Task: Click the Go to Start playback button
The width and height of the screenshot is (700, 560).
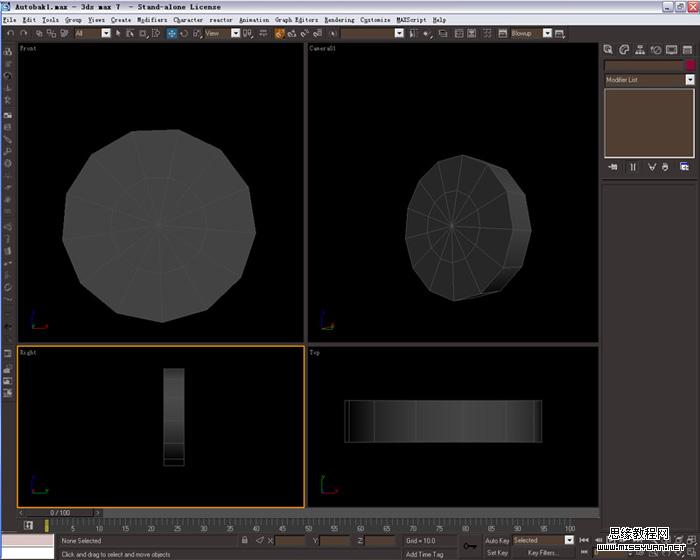Action: [584, 540]
